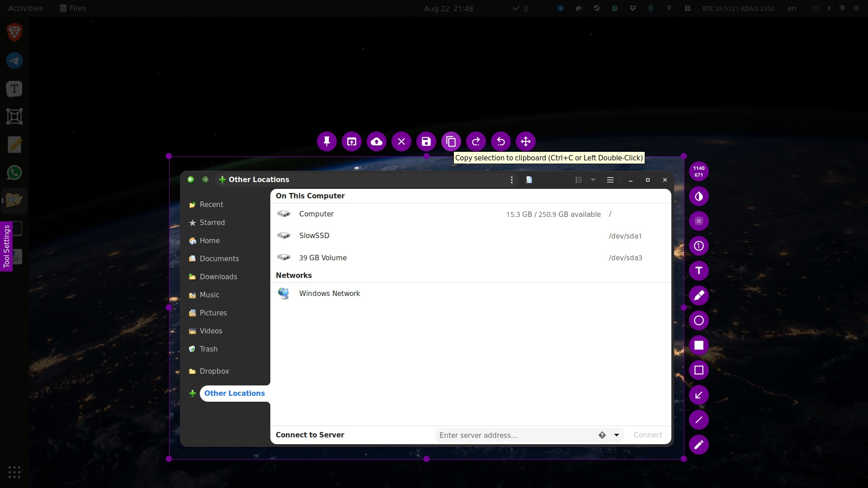The height and width of the screenshot is (488, 868).
Task: Select Downloads in the Files sidebar
Action: [218, 277]
